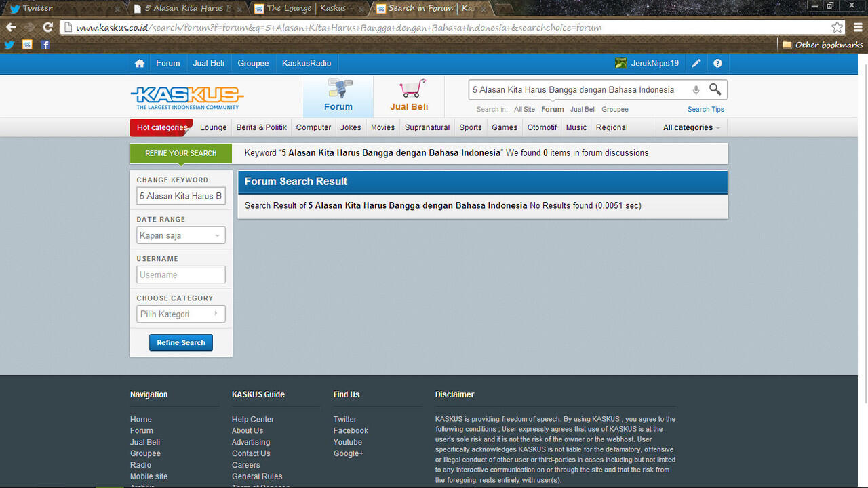The image size is (868, 488).
Task: Open the Berita & Politik category
Action: point(262,127)
